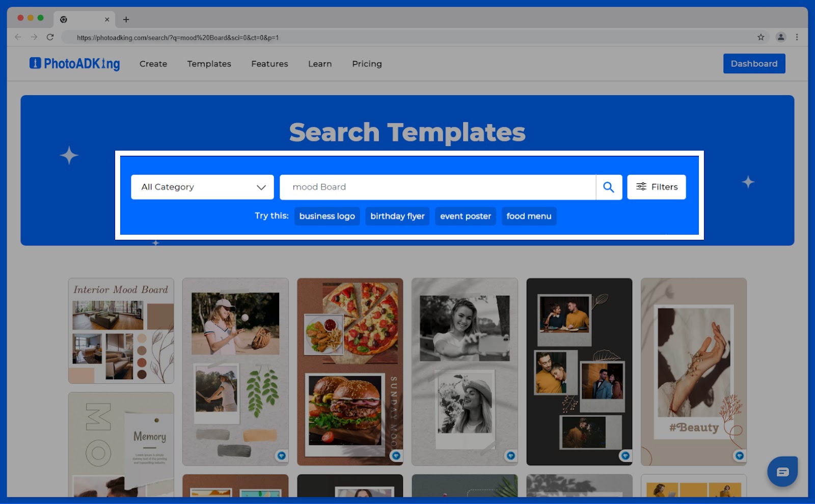The image size is (815, 504).
Task: Open the black-and-white woman photo template
Action: (465, 372)
